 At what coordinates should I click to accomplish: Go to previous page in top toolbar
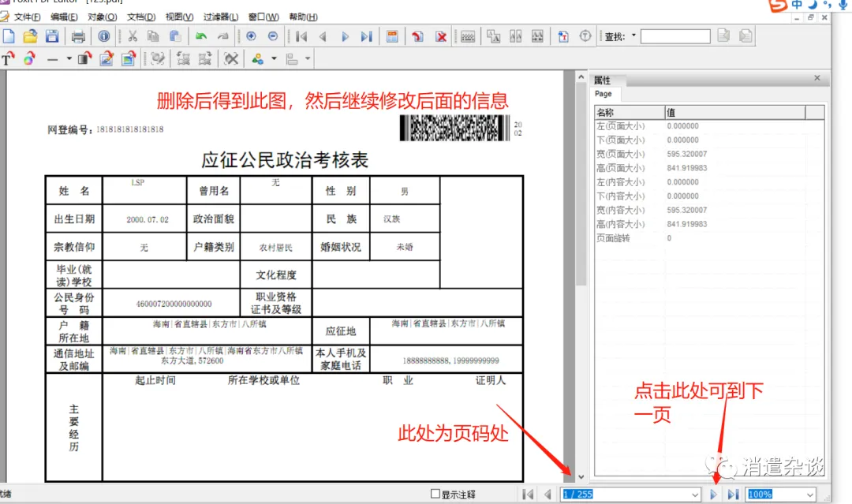pyautogui.click(x=323, y=36)
